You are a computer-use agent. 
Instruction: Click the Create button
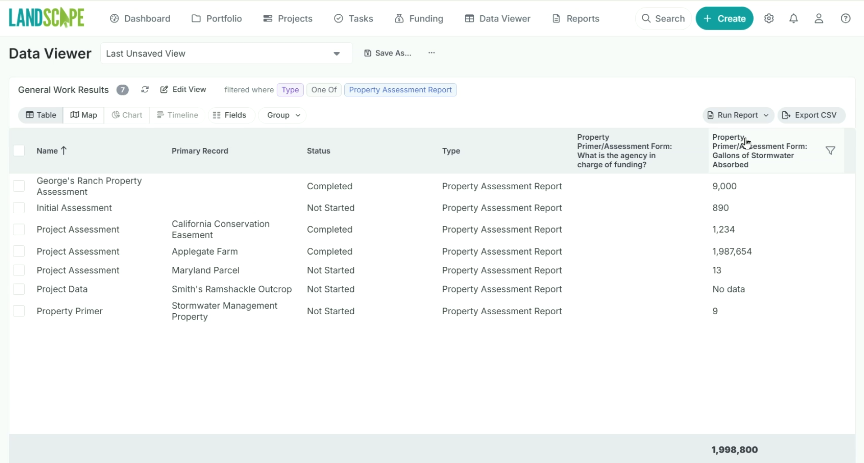pyautogui.click(x=724, y=18)
